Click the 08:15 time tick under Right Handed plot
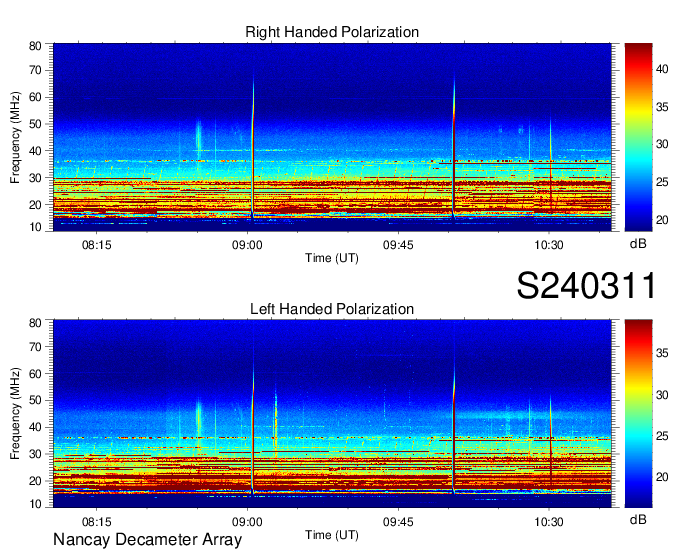The width and height of the screenshot is (680, 552). pyautogui.click(x=96, y=245)
